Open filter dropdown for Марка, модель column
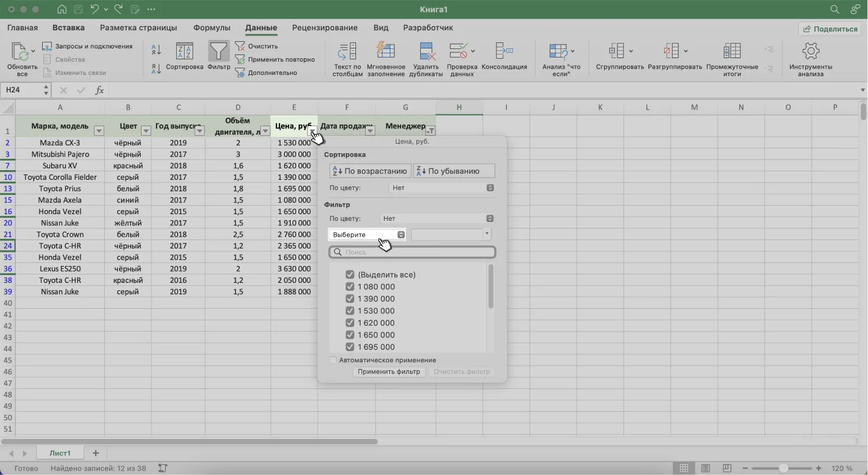This screenshot has width=868, height=475. (99, 131)
